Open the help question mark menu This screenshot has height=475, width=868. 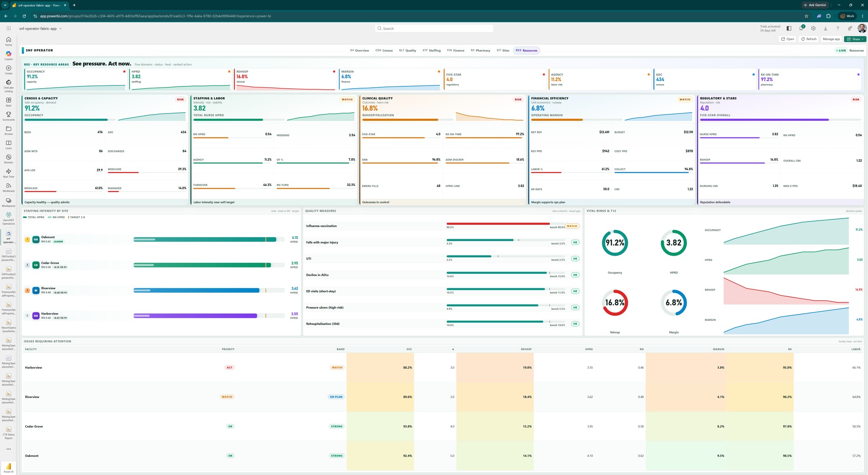point(838,28)
